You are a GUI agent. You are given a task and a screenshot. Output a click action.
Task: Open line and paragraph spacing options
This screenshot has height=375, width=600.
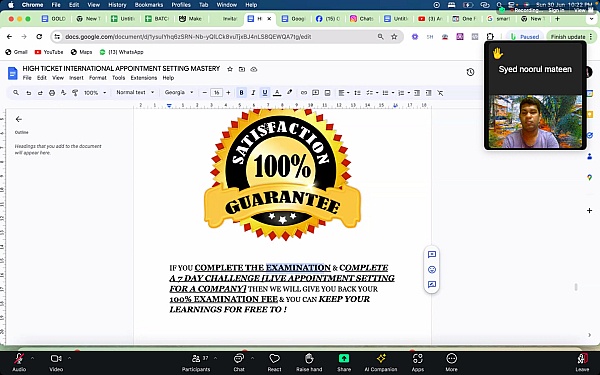pos(357,93)
